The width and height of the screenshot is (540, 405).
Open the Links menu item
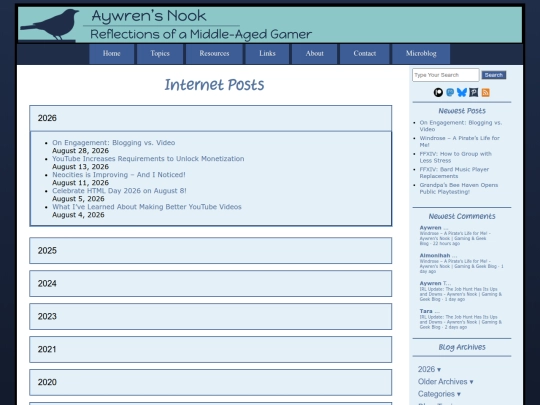click(267, 53)
